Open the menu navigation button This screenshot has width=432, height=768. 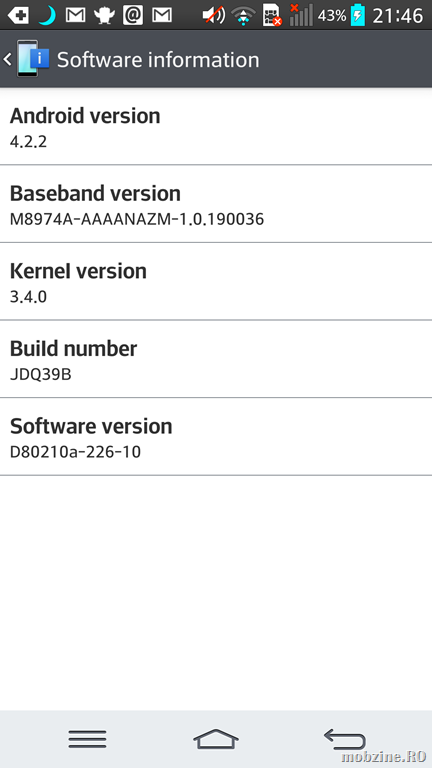tap(87, 739)
